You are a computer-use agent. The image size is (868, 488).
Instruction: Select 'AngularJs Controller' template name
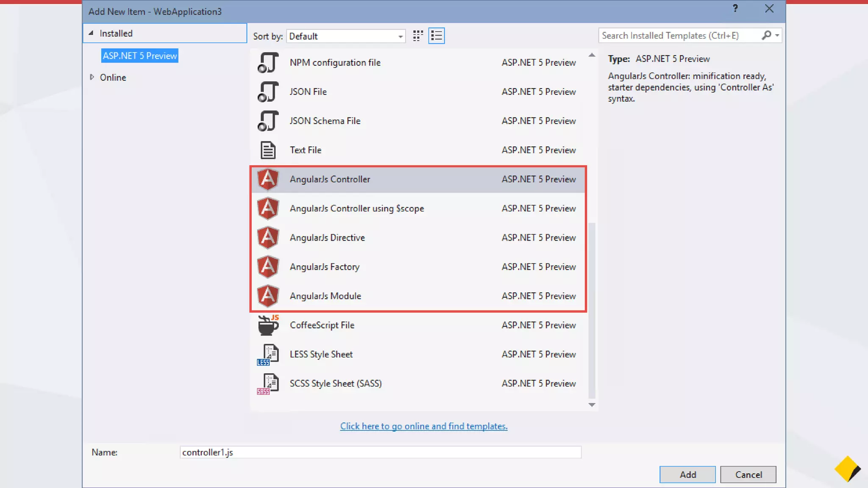tap(330, 179)
